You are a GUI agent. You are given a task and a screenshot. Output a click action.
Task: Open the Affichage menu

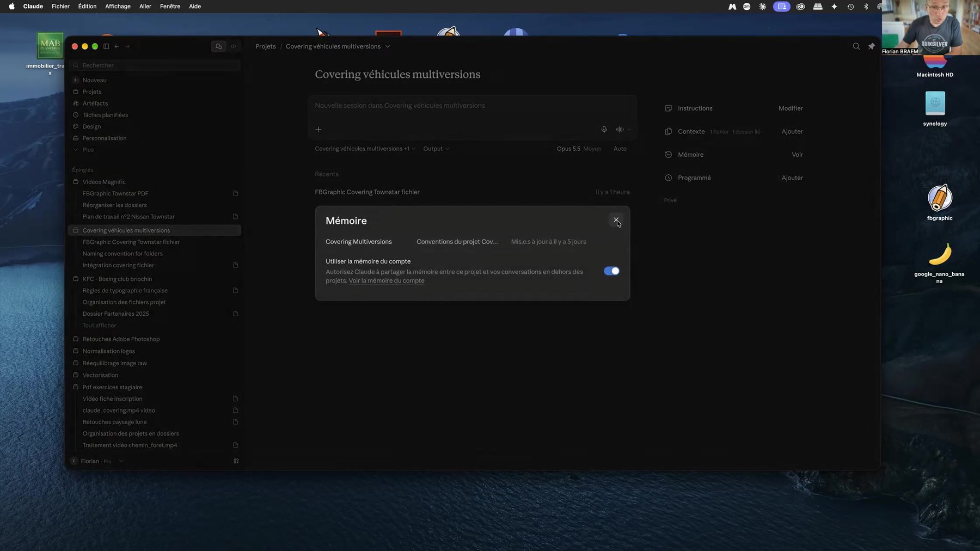pyautogui.click(x=118, y=6)
